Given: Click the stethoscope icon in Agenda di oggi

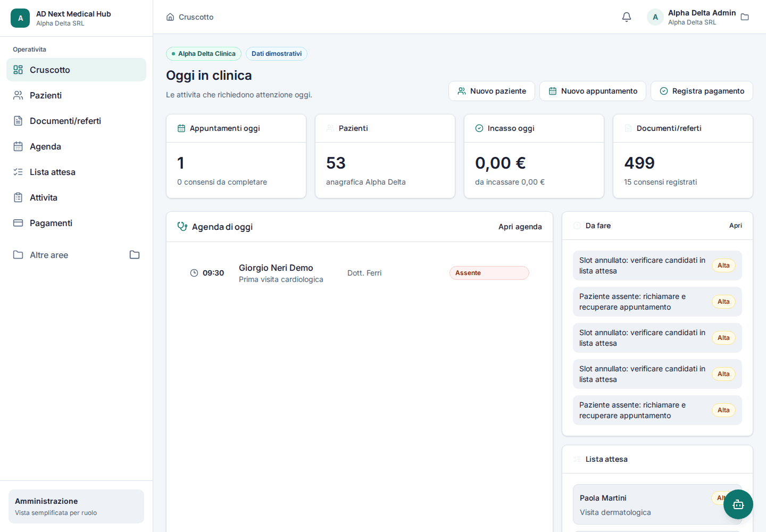Looking at the screenshot, I should [x=182, y=227].
